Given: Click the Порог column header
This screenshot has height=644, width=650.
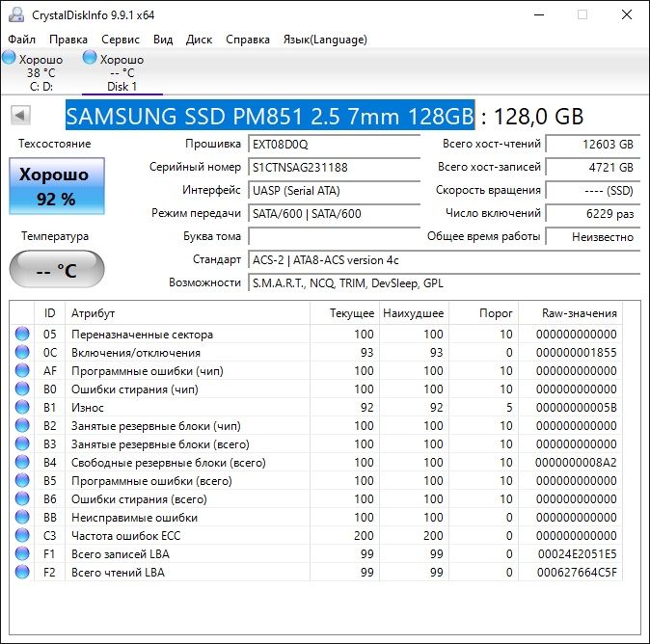Looking at the screenshot, I should tap(483, 313).
